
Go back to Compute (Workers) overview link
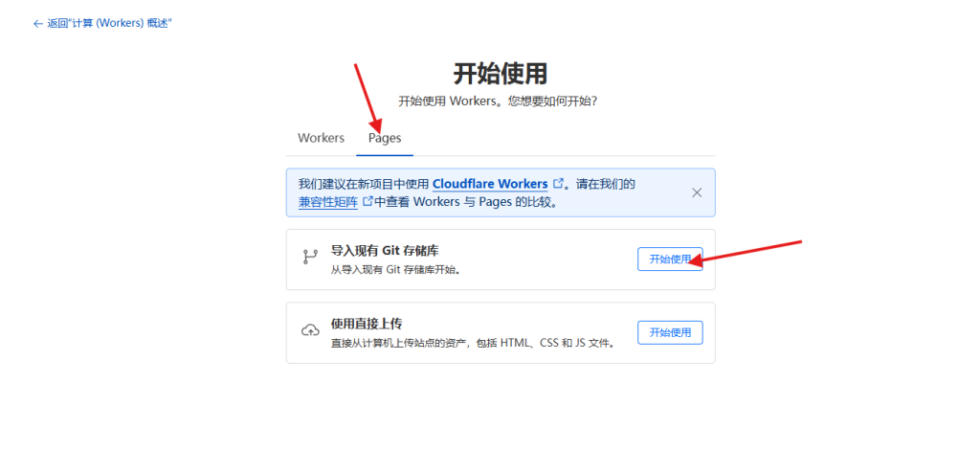[x=102, y=23]
